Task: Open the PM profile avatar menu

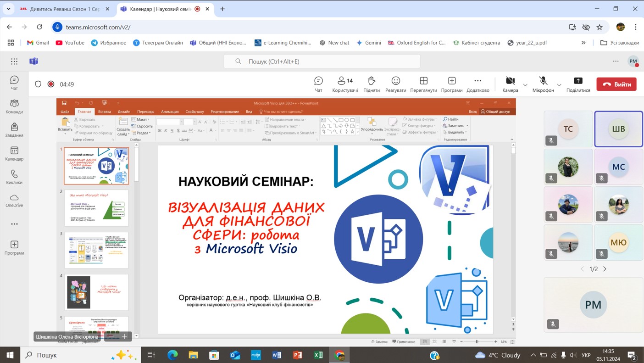Action: point(633,61)
